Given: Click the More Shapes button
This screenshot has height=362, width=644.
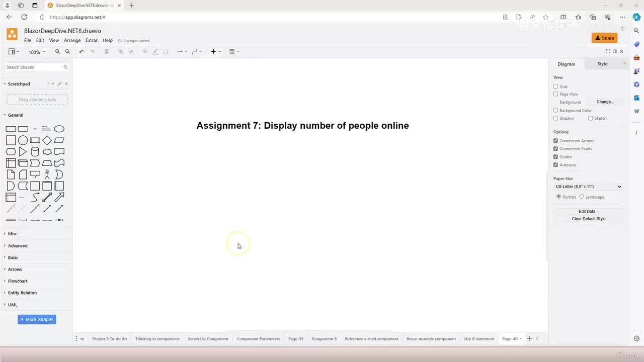Looking at the screenshot, I should [37, 319].
